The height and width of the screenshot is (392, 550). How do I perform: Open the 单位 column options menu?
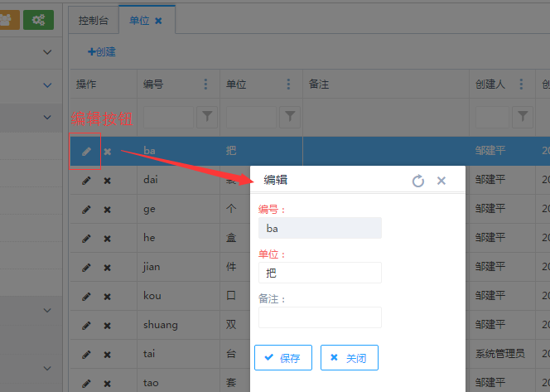288,85
